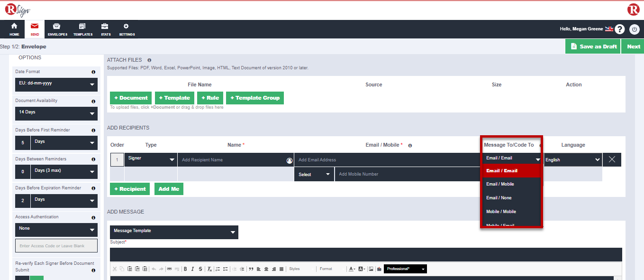Click the strikethrough icon in editor toolbar
644x280 pixels.
[200, 269]
